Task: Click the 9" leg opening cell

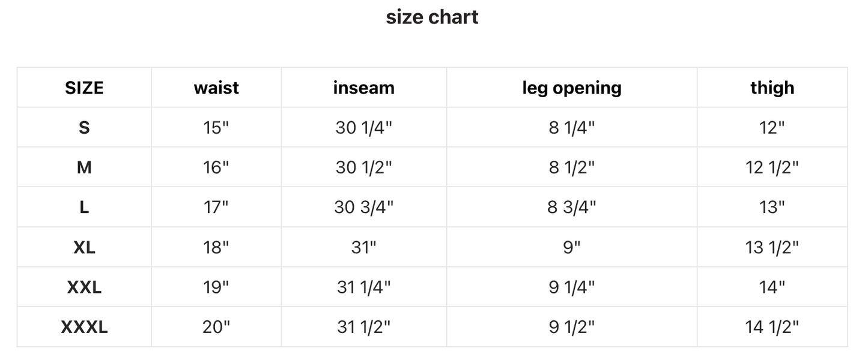Action: (572, 247)
